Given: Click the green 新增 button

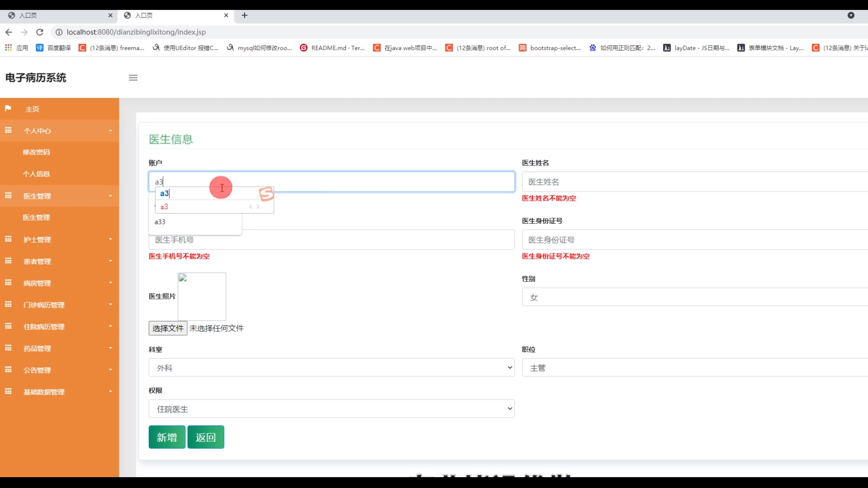Looking at the screenshot, I should click(x=167, y=437).
